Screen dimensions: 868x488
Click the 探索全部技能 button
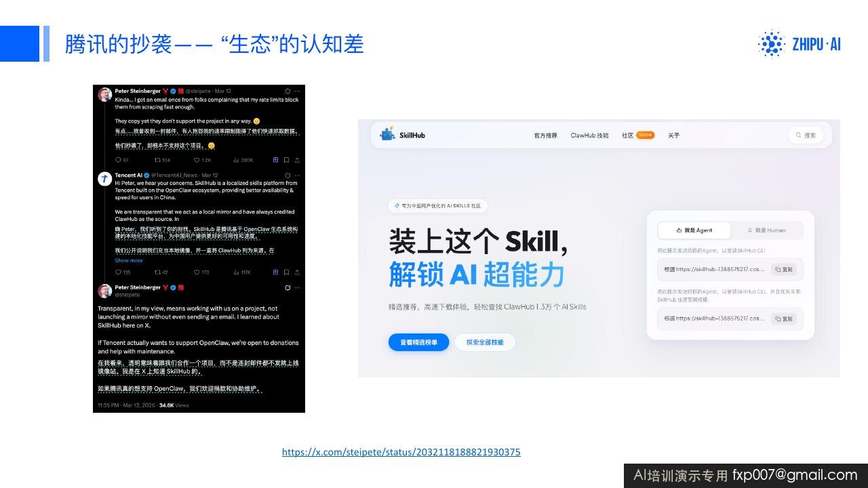(485, 342)
